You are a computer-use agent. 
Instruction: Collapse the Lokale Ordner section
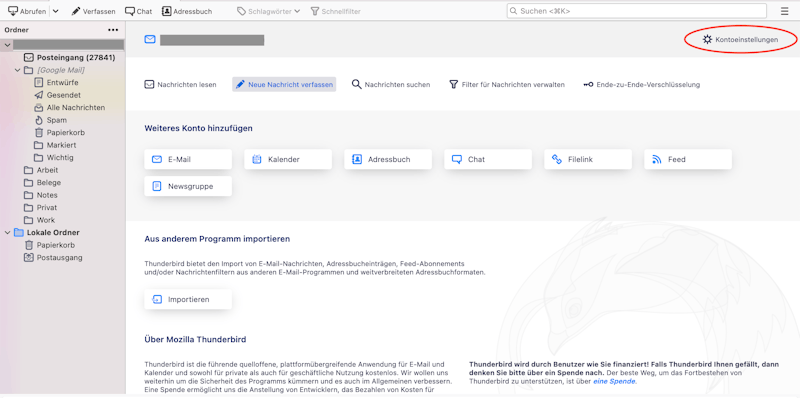point(8,233)
